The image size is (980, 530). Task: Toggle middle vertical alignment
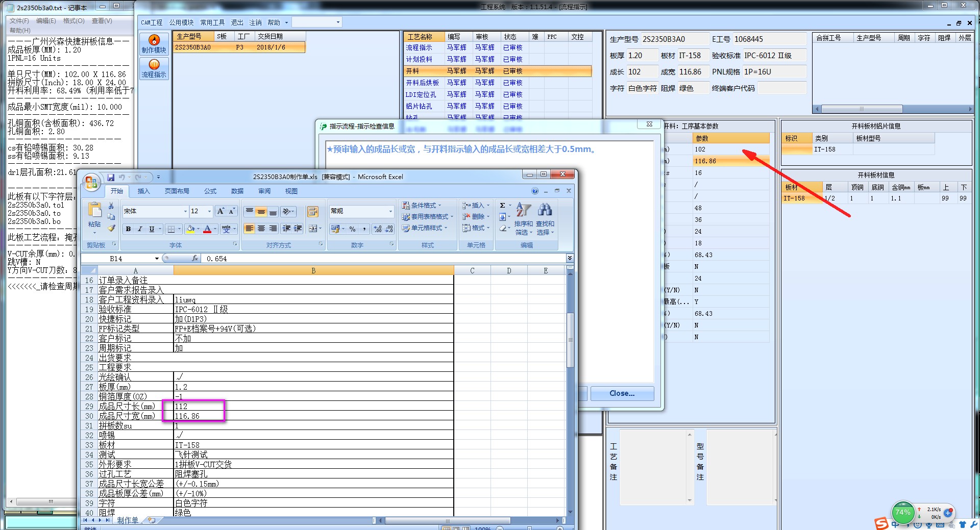[x=261, y=211]
